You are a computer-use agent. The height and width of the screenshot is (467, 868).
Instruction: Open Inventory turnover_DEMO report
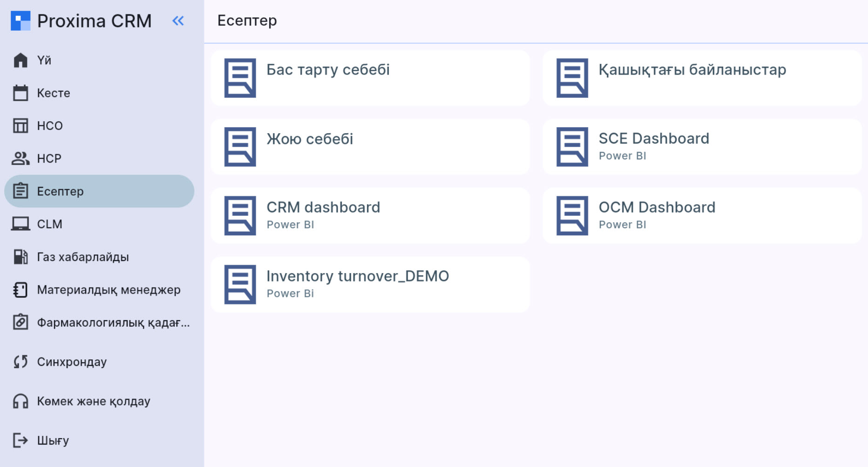[370, 284]
